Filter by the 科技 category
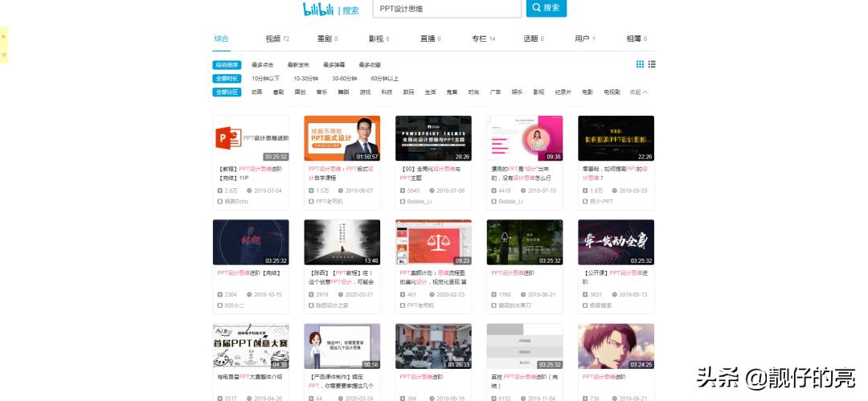This screenshot has height=401, width=868. tap(387, 92)
